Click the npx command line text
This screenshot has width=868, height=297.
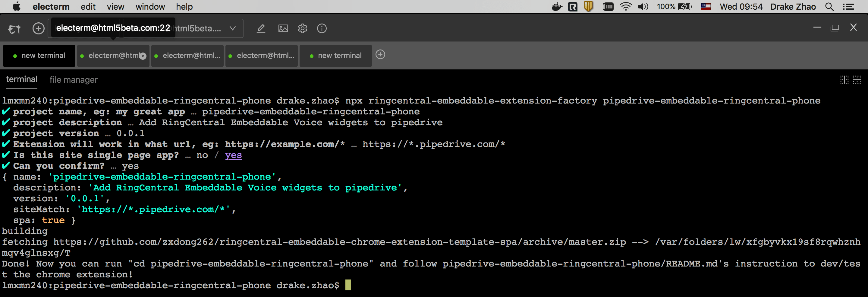tap(583, 101)
